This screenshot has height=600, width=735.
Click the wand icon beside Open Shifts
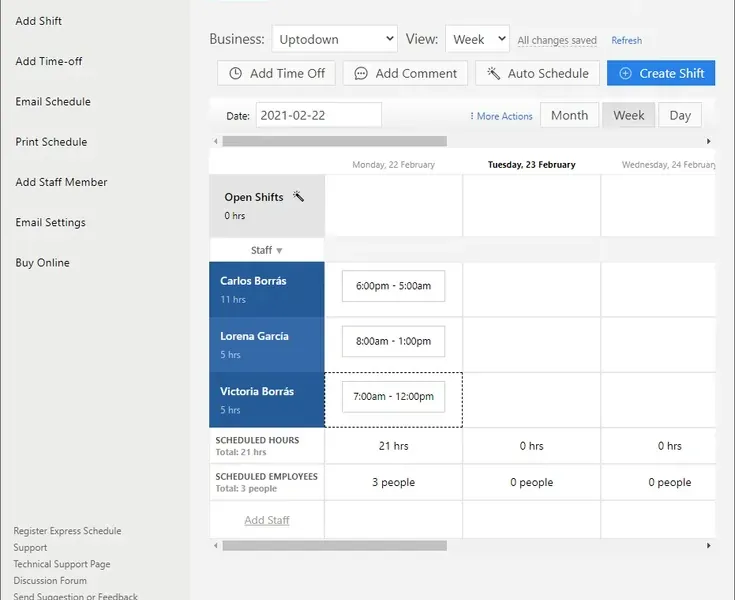[298, 197]
